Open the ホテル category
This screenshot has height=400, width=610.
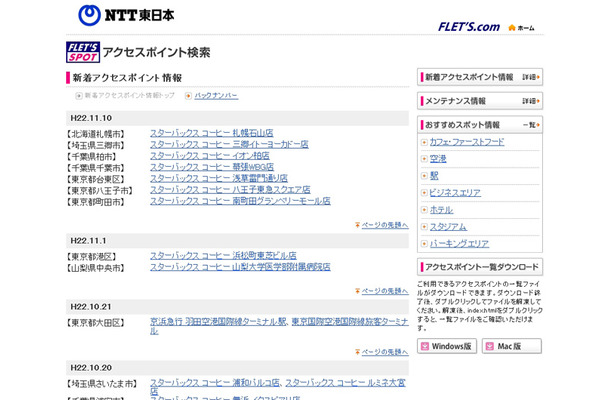(x=441, y=210)
